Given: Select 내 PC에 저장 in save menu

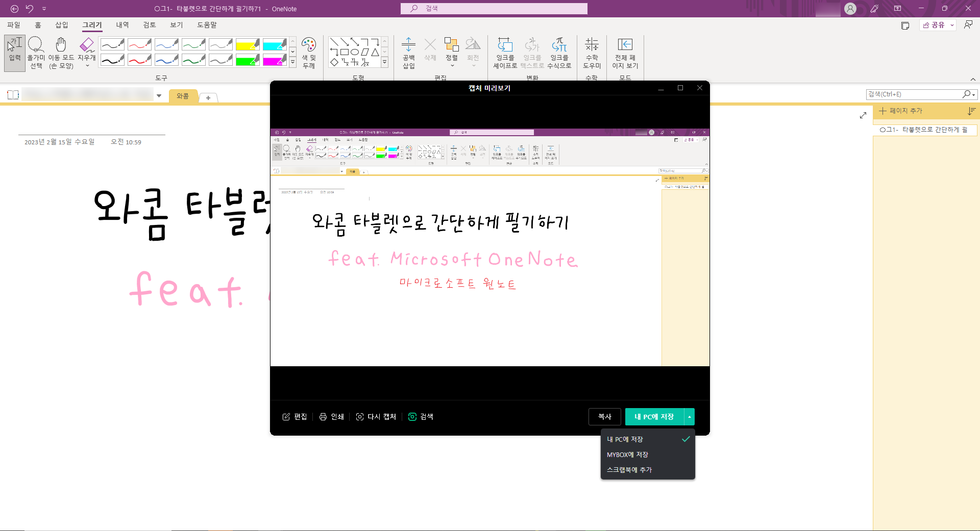Looking at the screenshot, I should [x=648, y=439].
